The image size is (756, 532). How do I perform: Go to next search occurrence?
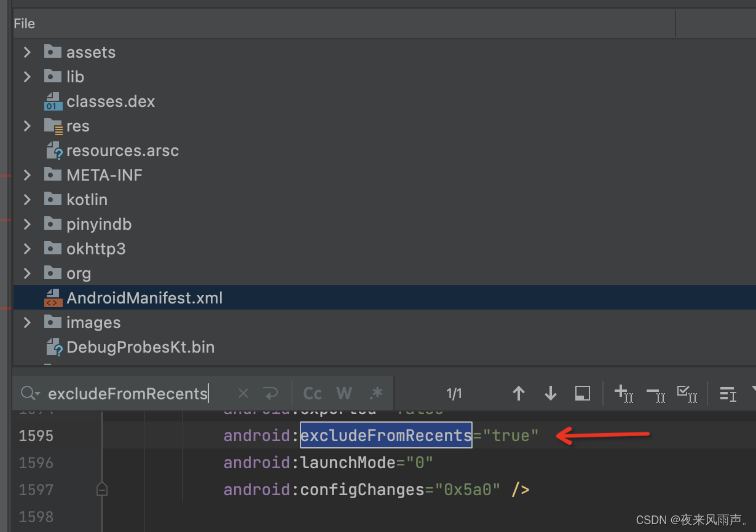click(551, 393)
